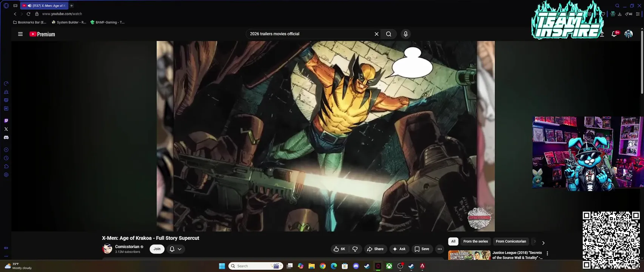Share this video
The height and width of the screenshot is (272, 644).
pyautogui.click(x=375, y=249)
